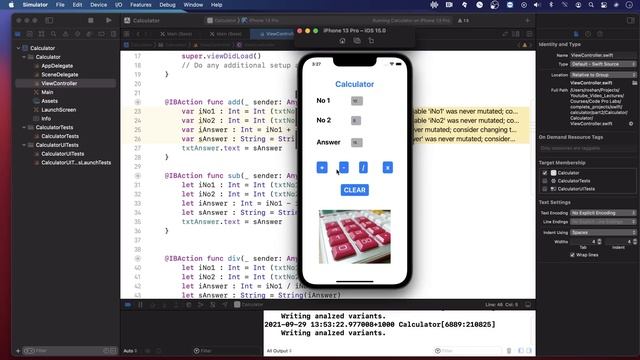Open macOS Spotlight search icon
640x360 pixels.
[x=591, y=5]
